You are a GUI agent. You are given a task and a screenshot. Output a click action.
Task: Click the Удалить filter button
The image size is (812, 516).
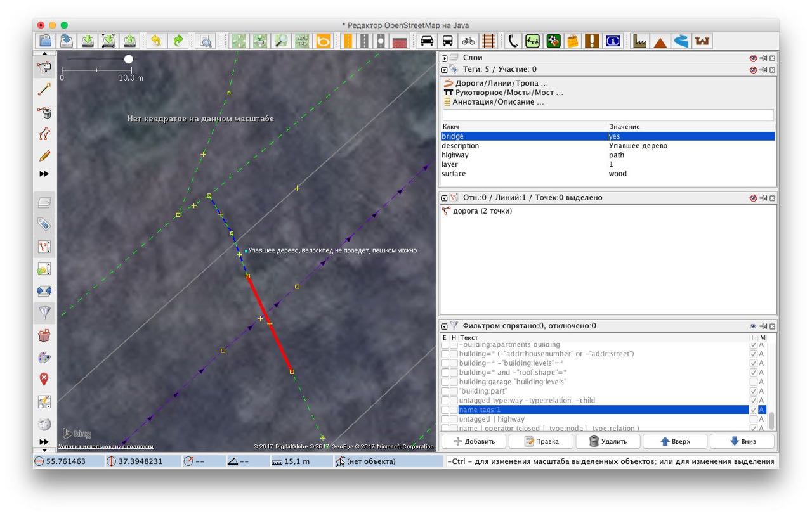click(608, 441)
